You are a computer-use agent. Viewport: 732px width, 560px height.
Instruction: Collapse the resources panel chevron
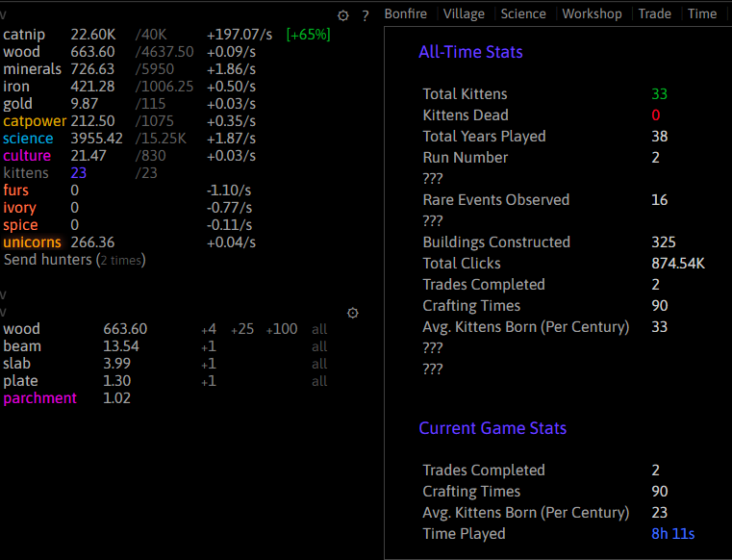(x=3, y=15)
